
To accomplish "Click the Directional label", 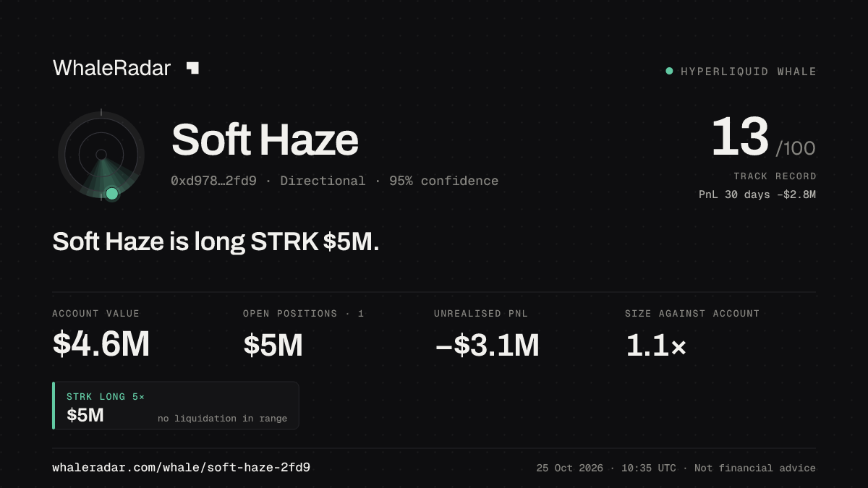I will 323,181.
